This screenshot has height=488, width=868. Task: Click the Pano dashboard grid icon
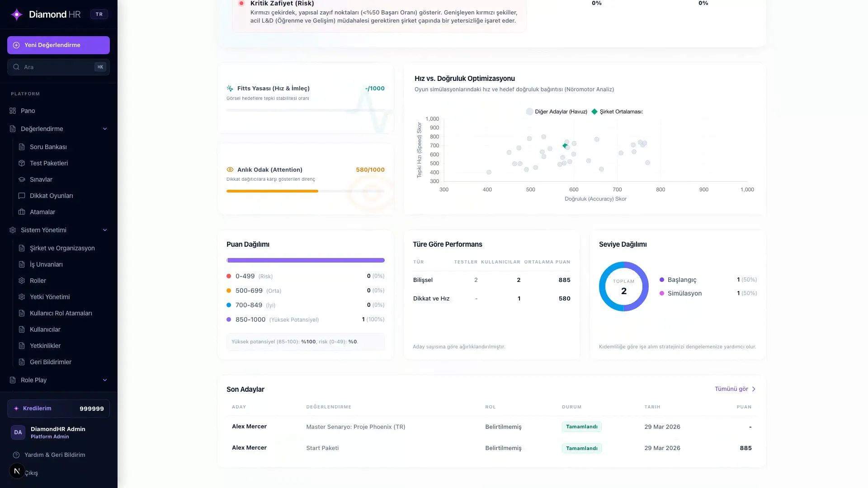click(13, 111)
